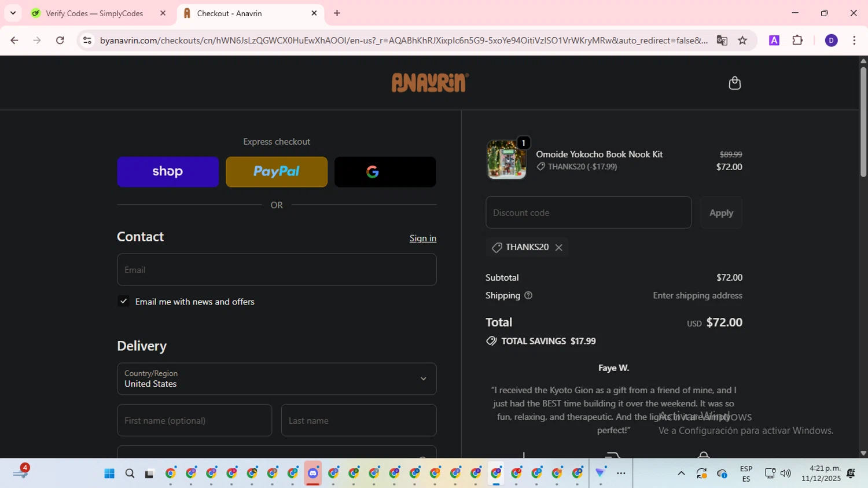
Task: View site information icon in address bar
Action: coord(87,41)
